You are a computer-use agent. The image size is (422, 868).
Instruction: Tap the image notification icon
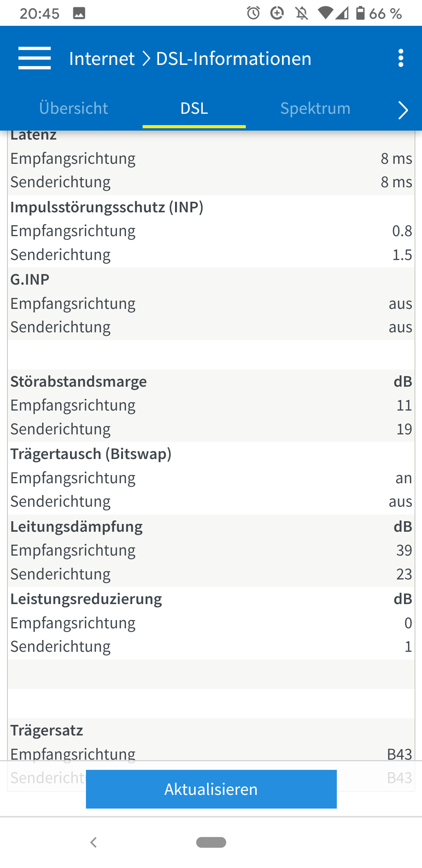pos(79,14)
